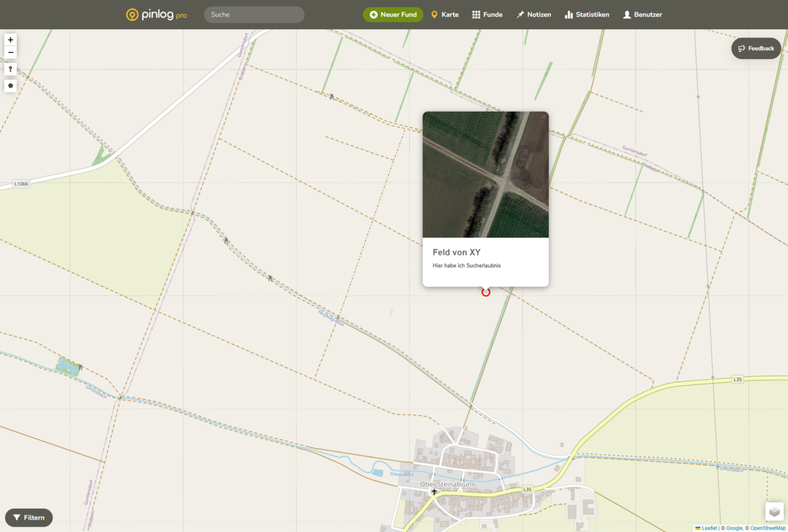Select the place marker pin tool
The height and width of the screenshot is (532, 788).
[x=11, y=69]
